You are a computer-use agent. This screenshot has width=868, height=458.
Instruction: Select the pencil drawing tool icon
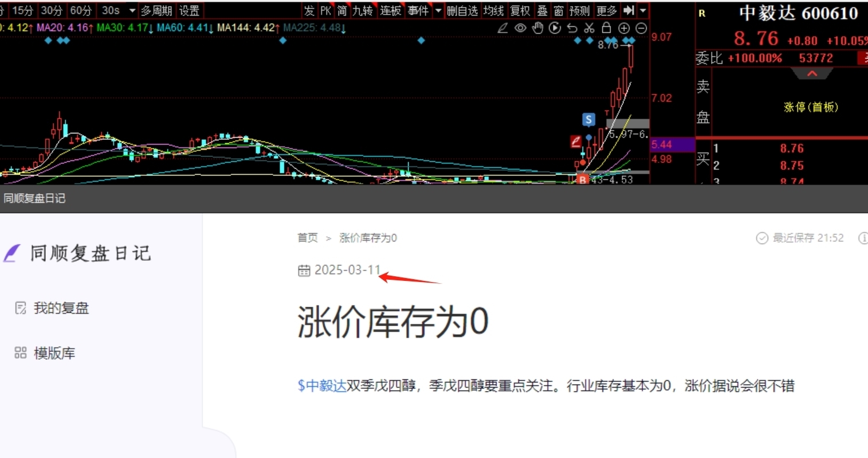pos(502,28)
